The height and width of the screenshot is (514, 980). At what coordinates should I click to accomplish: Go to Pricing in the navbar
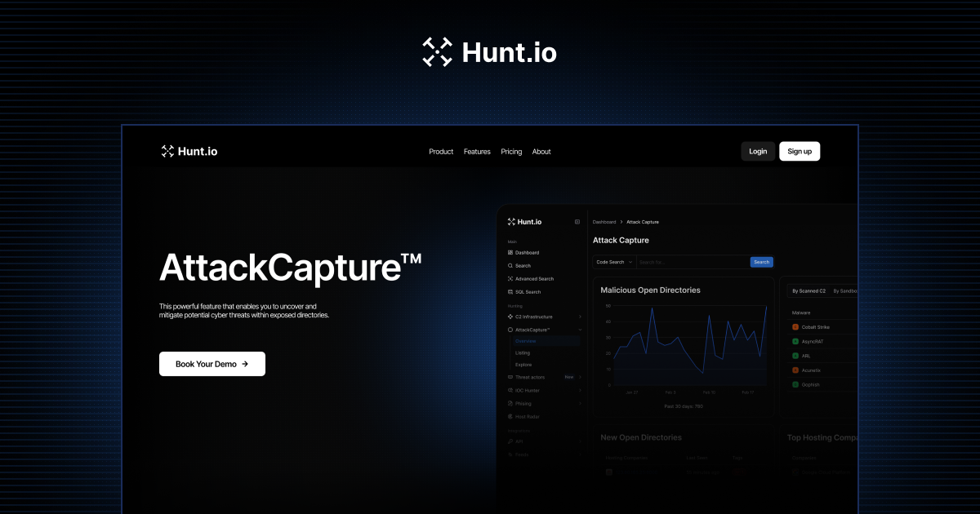511,152
